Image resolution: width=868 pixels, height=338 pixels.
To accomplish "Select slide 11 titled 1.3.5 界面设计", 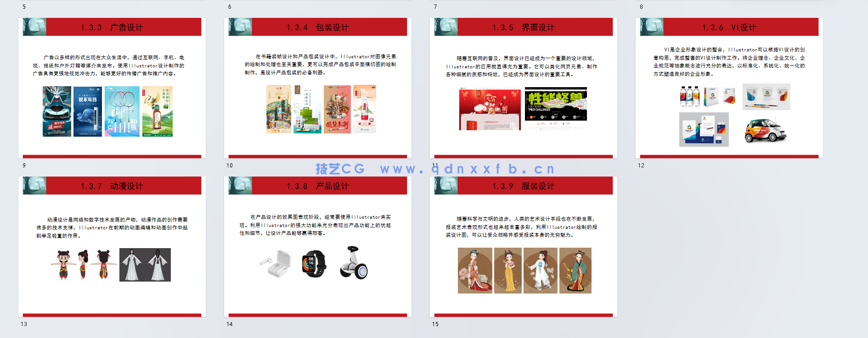I will coord(524,88).
